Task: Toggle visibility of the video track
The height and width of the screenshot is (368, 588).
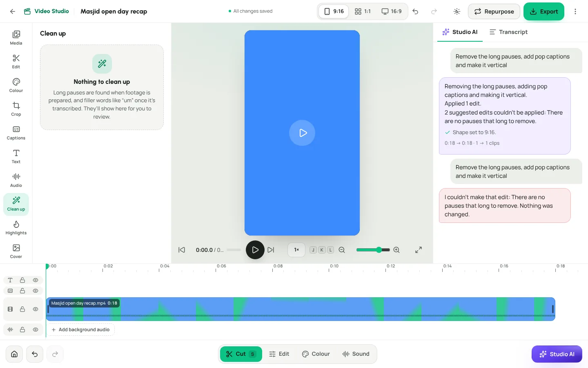Action: pyautogui.click(x=36, y=309)
